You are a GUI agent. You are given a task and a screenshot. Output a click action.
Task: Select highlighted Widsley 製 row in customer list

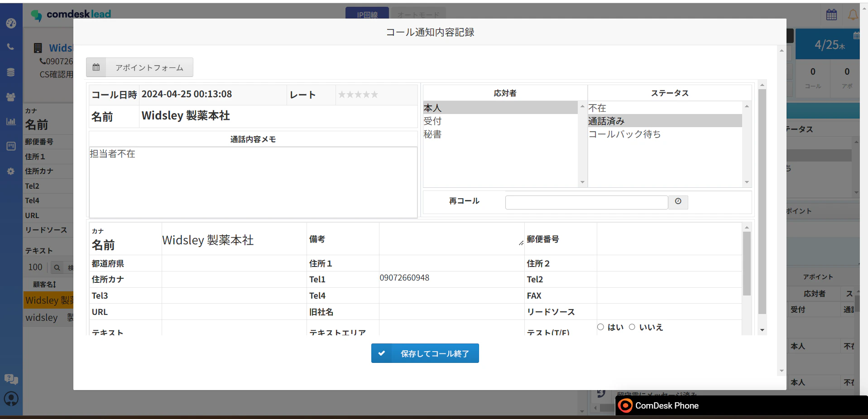pyautogui.click(x=49, y=300)
